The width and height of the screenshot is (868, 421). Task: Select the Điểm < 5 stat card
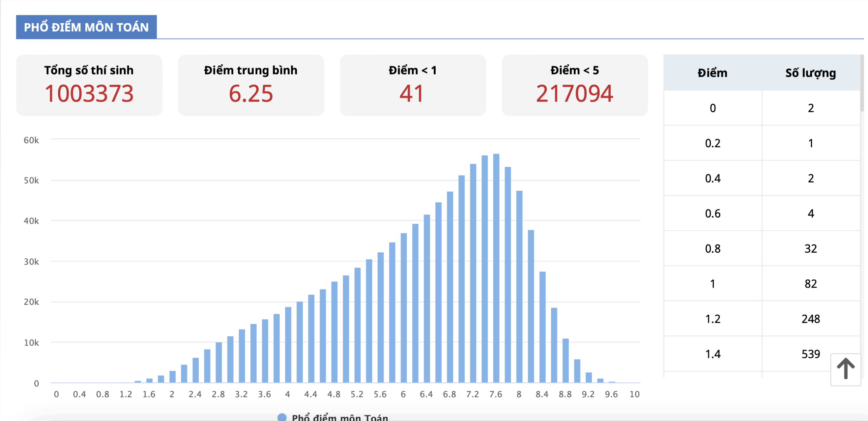(574, 85)
